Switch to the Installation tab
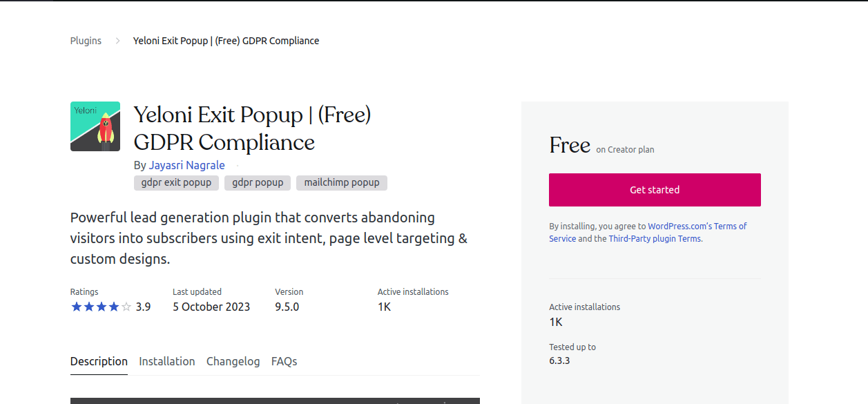This screenshot has height=404, width=868. coord(166,361)
